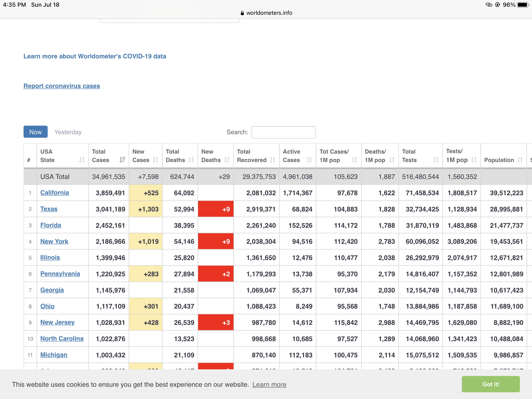532x399 pixels.
Task: Open the Texas state link
Action: (x=49, y=209)
